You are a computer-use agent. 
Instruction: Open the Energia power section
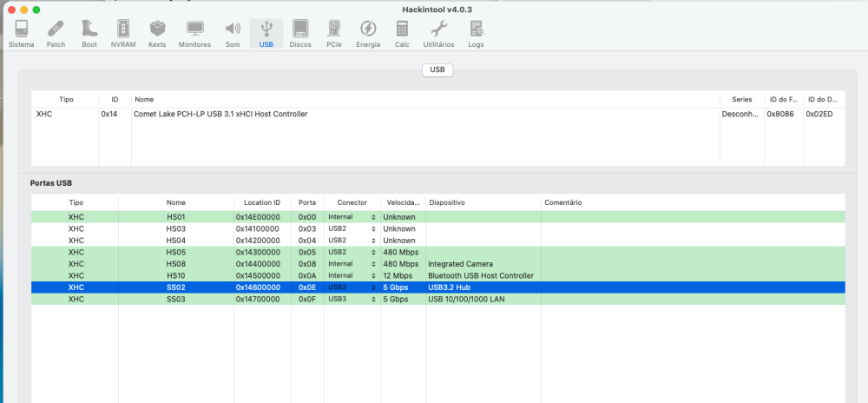click(368, 33)
